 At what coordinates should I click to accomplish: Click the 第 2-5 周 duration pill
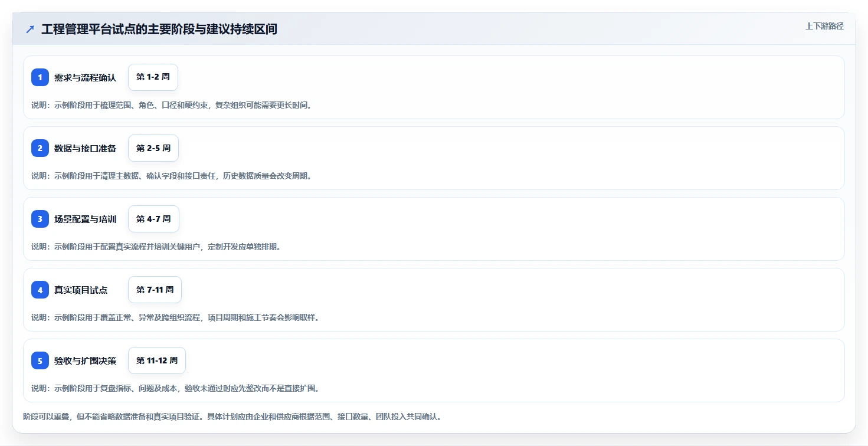point(153,148)
